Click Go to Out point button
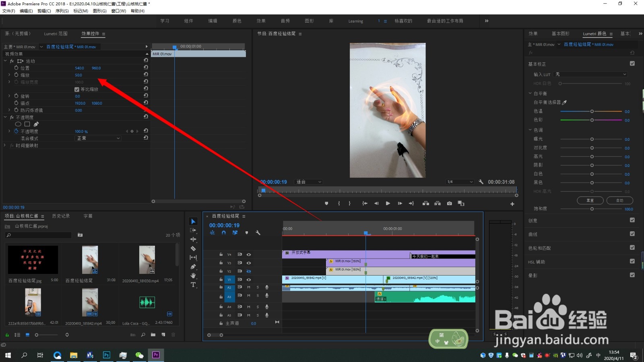Viewport: 644px width, 362px height. [411, 204]
